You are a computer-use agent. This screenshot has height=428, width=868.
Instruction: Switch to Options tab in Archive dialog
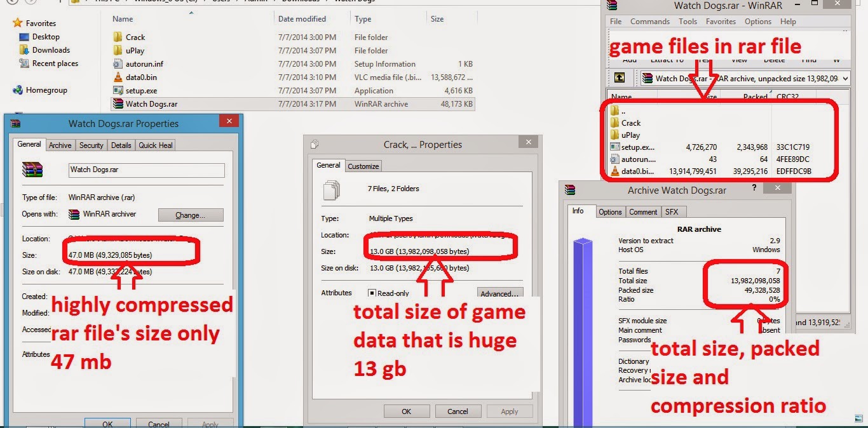point(610,212)
